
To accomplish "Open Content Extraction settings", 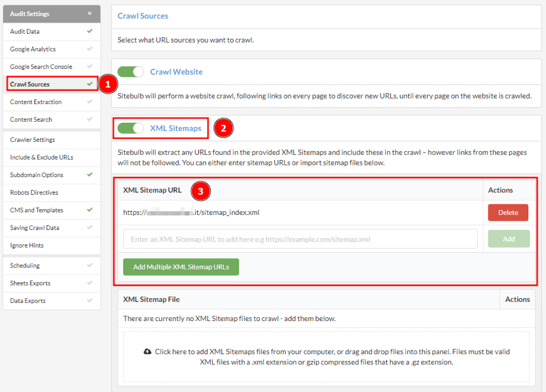I will pos(52,102).
